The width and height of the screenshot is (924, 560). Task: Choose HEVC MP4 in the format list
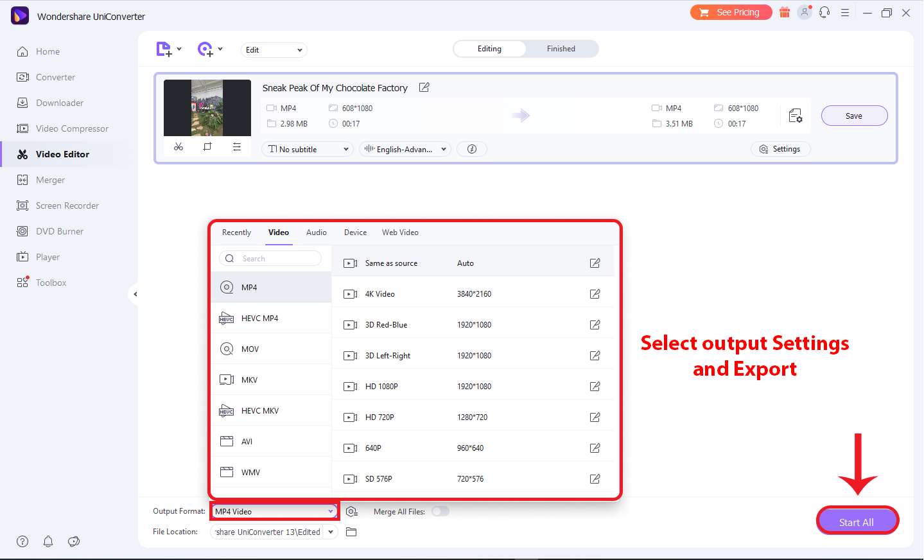[271, 318]
